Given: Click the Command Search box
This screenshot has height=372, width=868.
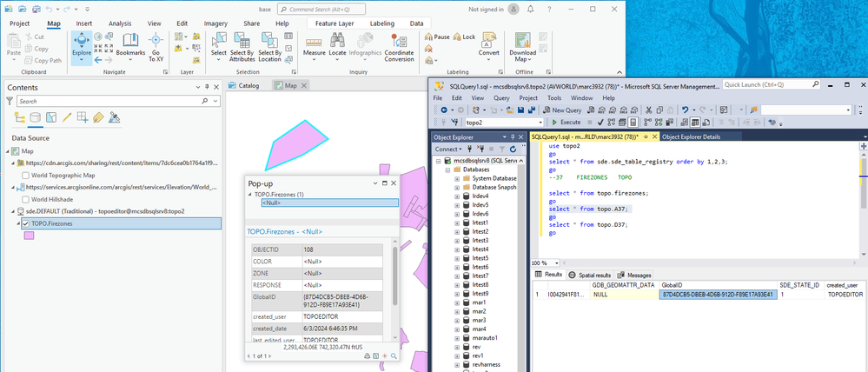Looking at the screenshot, I should click(321, 9).
